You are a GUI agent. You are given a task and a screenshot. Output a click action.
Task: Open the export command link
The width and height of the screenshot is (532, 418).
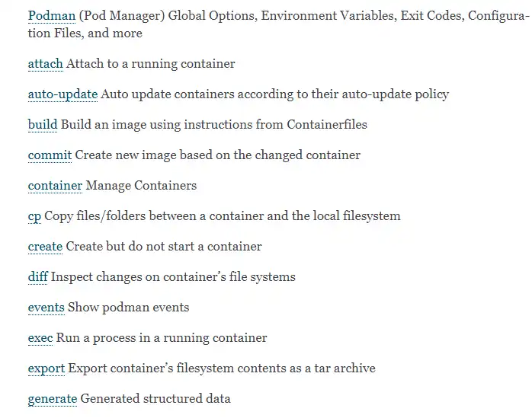point(46,369)
